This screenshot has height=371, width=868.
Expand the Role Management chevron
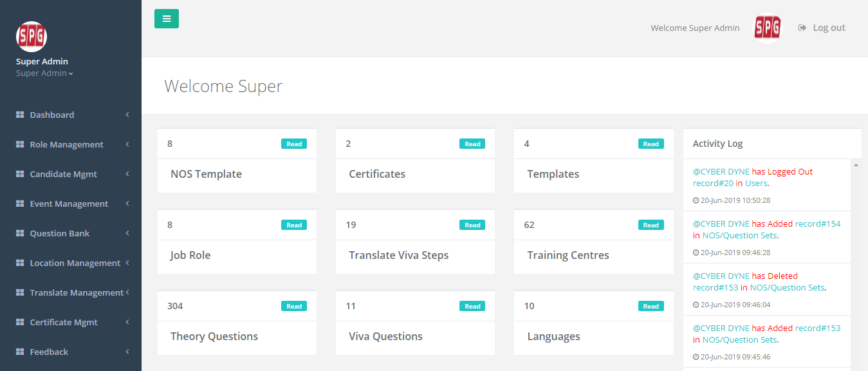(x=127, y=144)
